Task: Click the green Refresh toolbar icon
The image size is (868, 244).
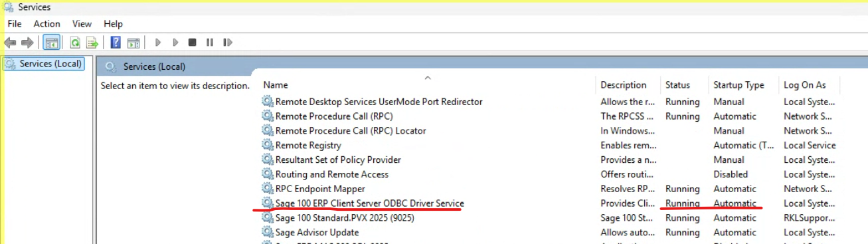Action: [76, 43]
